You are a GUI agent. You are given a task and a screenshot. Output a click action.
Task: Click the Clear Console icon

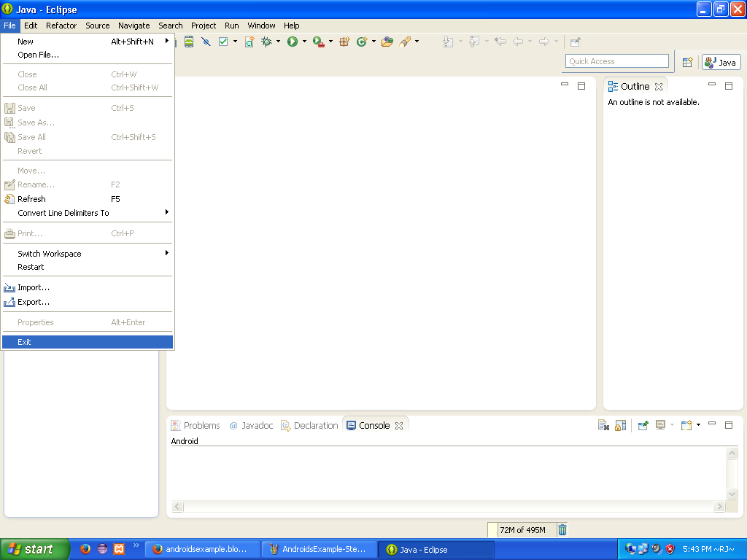(x=603, y=425)
